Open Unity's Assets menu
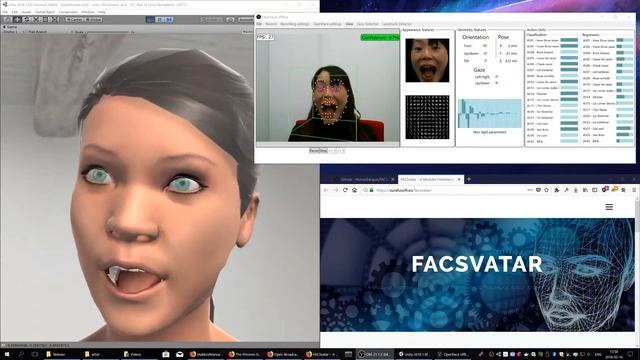 (26, 12)
